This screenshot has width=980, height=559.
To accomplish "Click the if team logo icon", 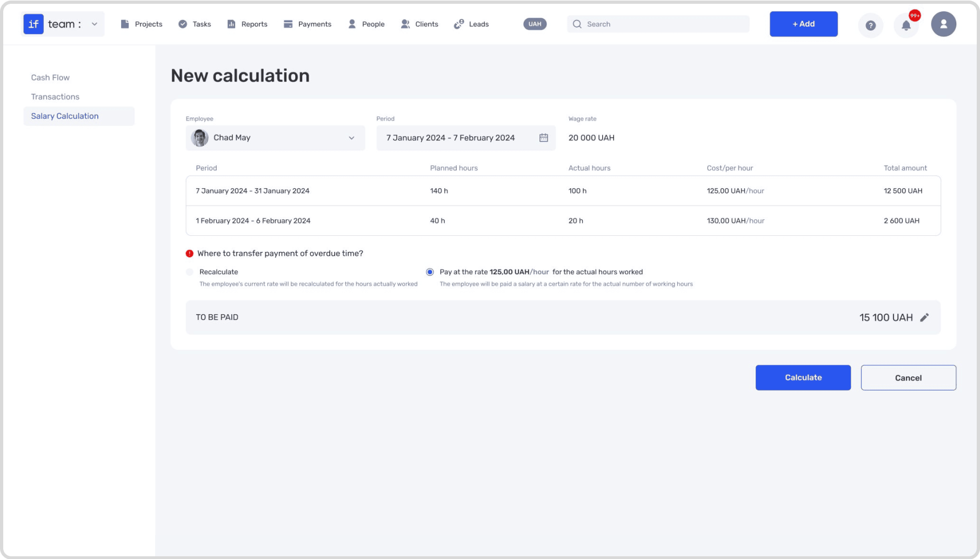I will (34, 24).
